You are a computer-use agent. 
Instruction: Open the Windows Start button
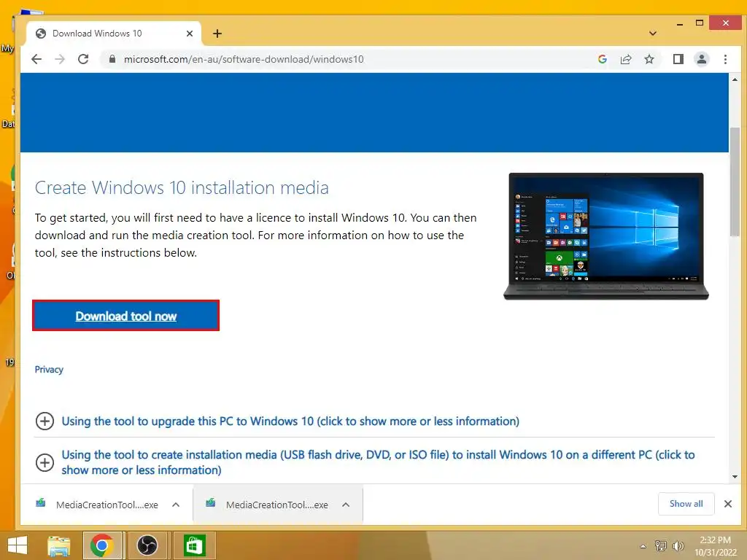(x=18, y=545)
